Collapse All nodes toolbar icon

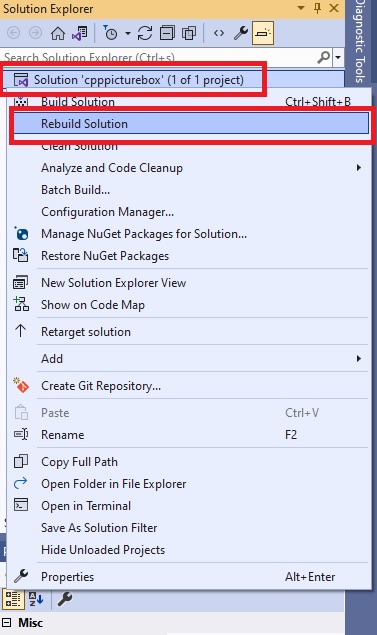tap(167, 33)
